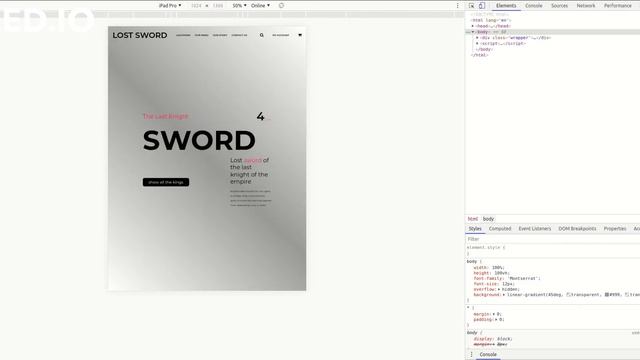Screen dimensions: 640x360
Task: Activate the inspect element picker icon
Action: (x=471, y=6)
